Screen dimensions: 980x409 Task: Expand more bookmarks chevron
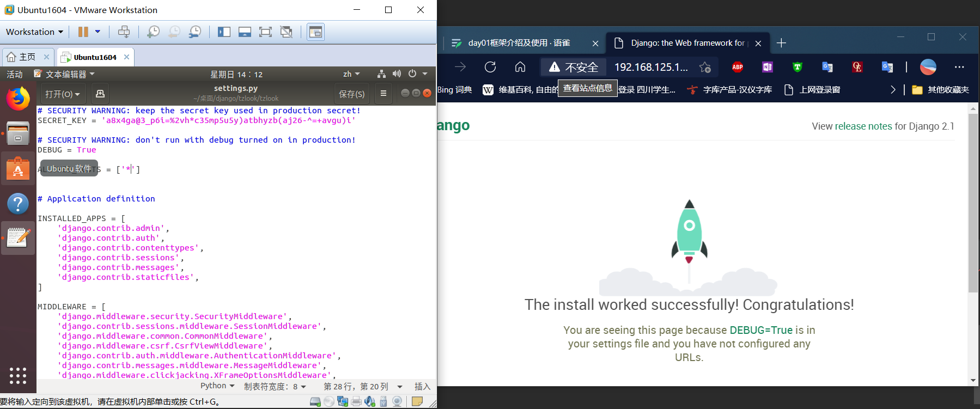point(893,90)
